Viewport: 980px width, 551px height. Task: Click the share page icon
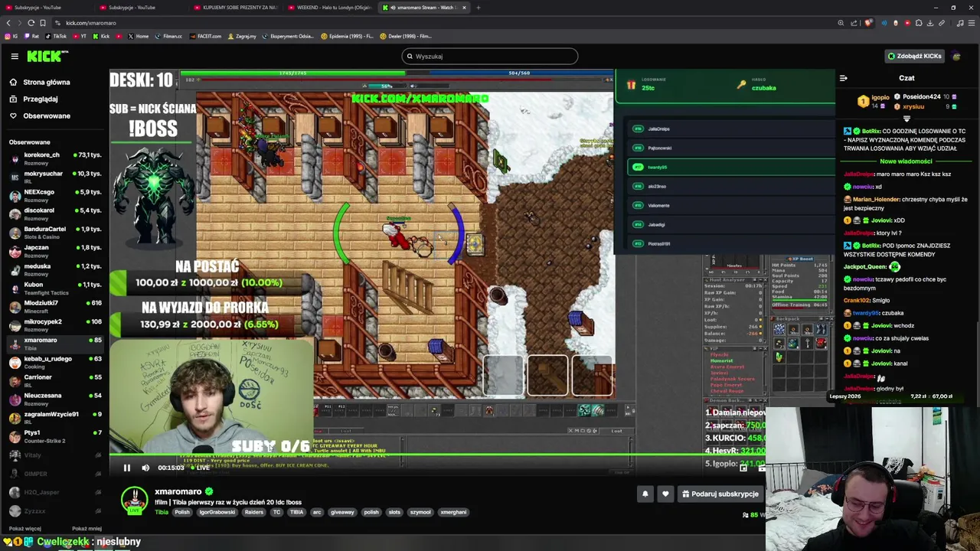click(x=854, y=23)
